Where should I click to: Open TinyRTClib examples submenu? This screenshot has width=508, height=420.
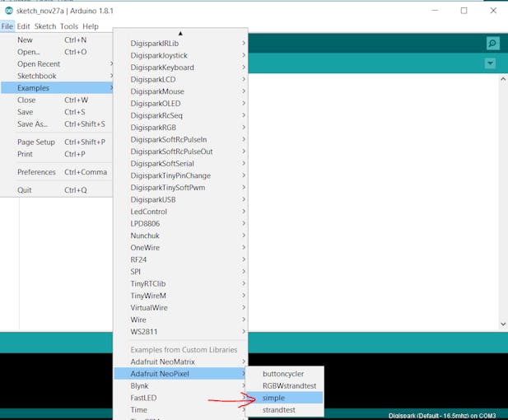[x=180, y=283]
